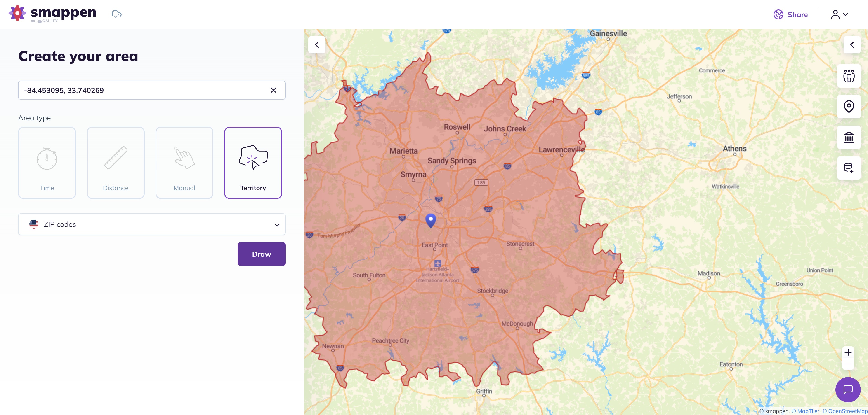Open the user account menu
This screenshot has height=415, width=868.
(839, 14)
